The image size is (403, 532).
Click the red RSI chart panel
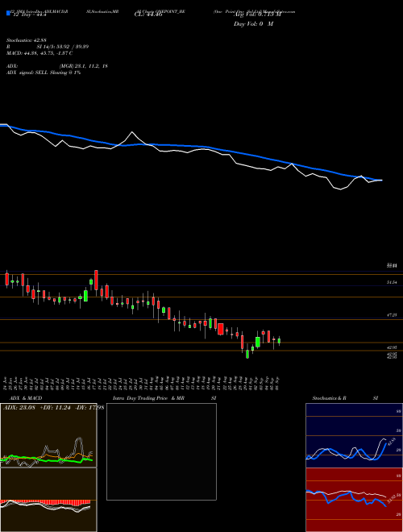[354, 500]
